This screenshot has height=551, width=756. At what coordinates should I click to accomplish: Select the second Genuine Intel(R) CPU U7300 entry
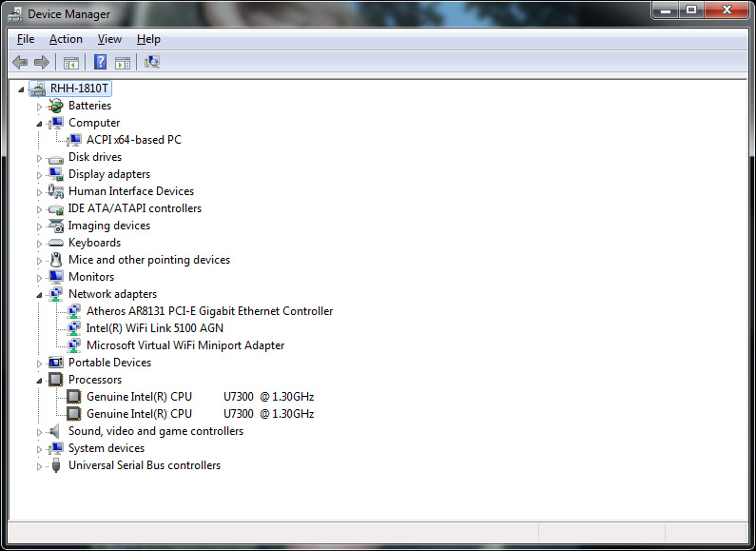click(x=200, y=414)
